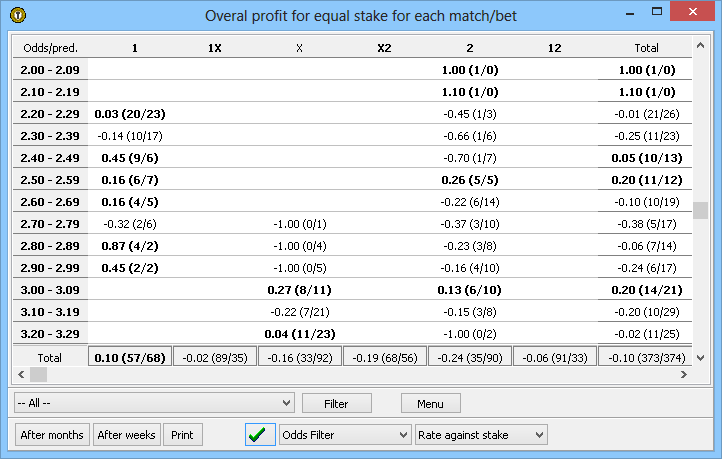
Task: Click the After months button
Action: click(x=52, y=435)
